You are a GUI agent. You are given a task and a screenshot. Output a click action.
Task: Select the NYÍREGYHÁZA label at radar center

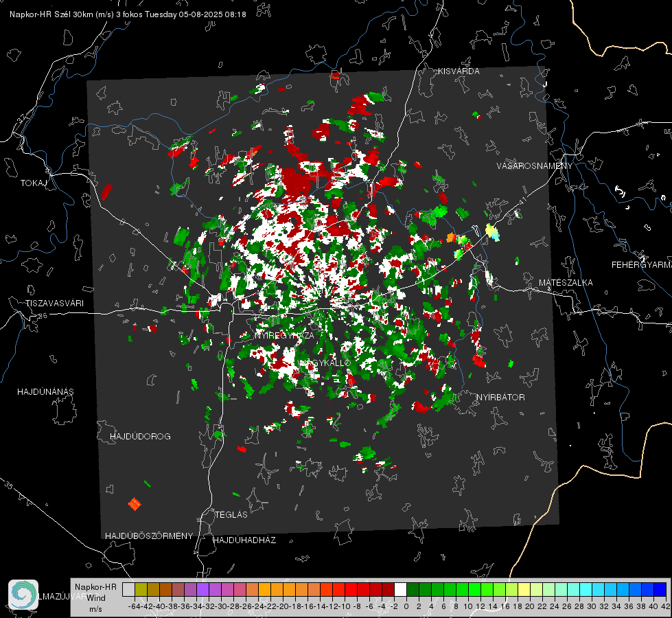(285, 335)
